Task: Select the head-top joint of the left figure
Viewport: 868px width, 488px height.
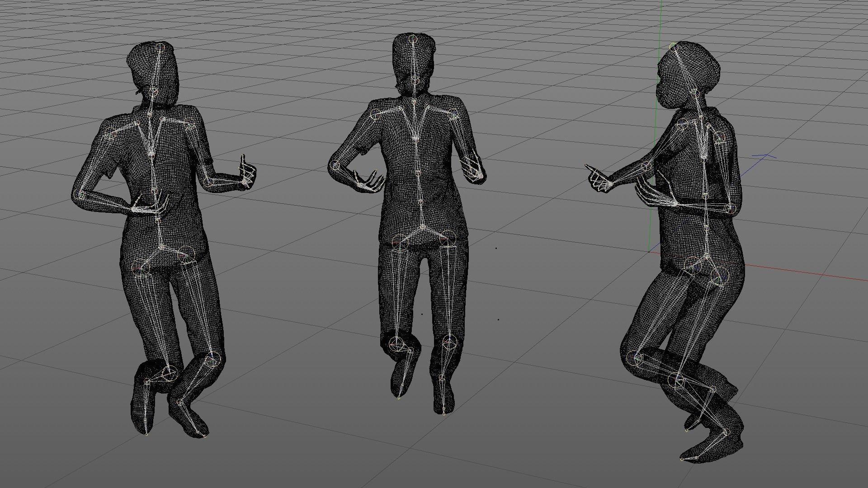Action: [x=159, y=46]
